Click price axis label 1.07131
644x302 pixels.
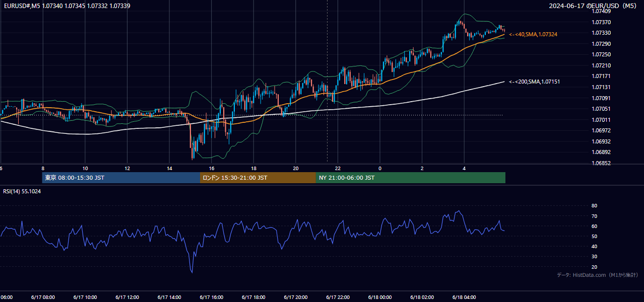point(601,87)
